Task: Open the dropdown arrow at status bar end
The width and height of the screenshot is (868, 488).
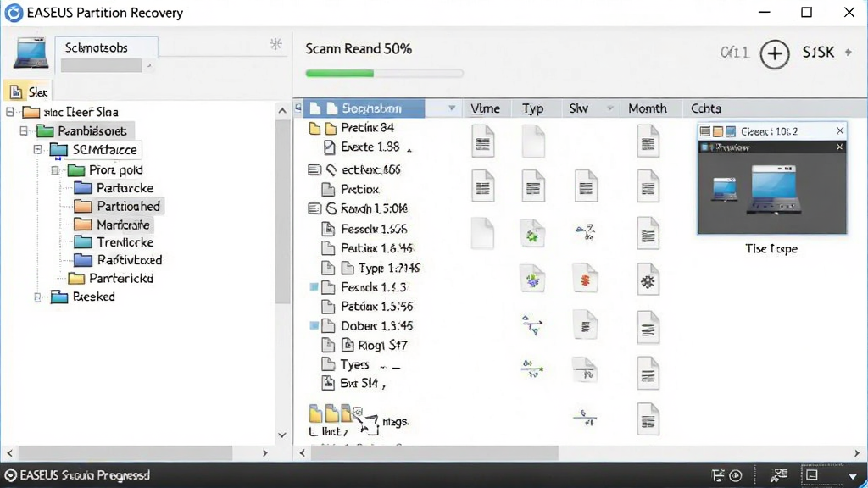Action: (x=852, y=476)
